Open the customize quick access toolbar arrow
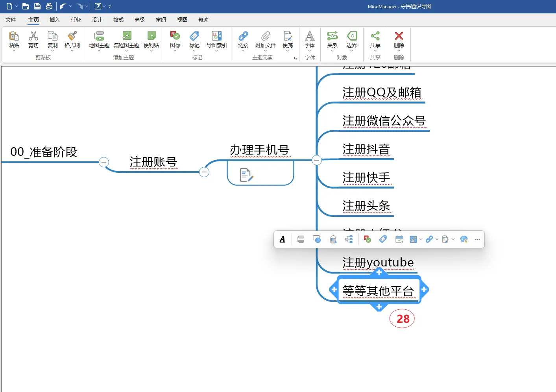 [x=110, y=6]
